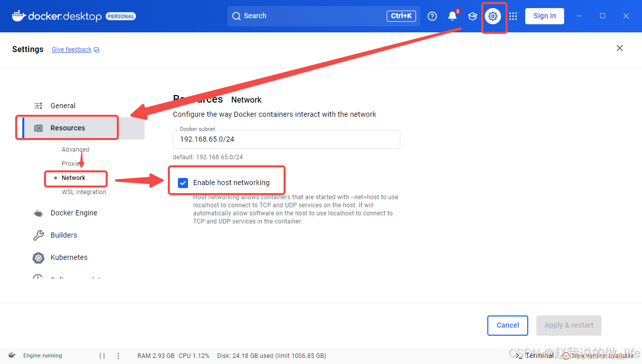Click the RAM 2.93 GB status entry
The width and height of the screenshot is (642, 364).
[x=156, y=355]
